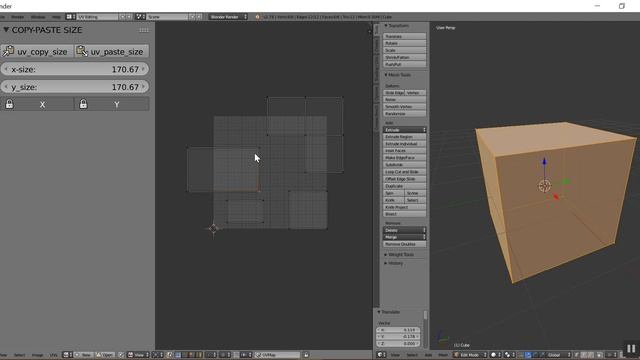
Task: Click the Vector Z value field
Action: point(398,344)
